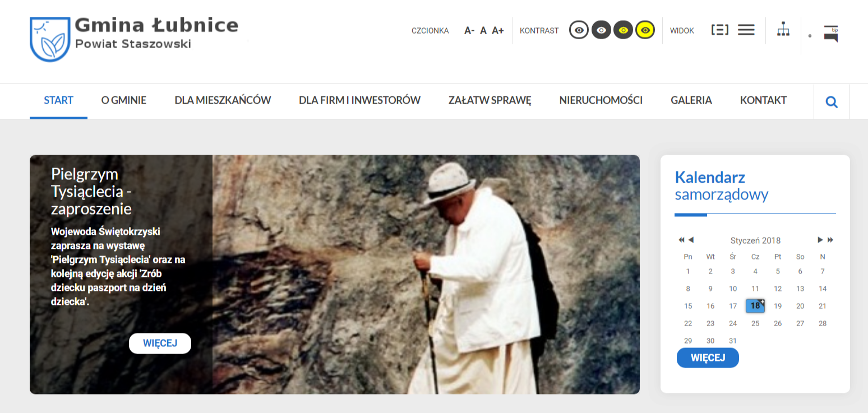Viewport: 868px width, 413px height.
Task: Go to previous month in calendar
Action: [x=691, y=240]
